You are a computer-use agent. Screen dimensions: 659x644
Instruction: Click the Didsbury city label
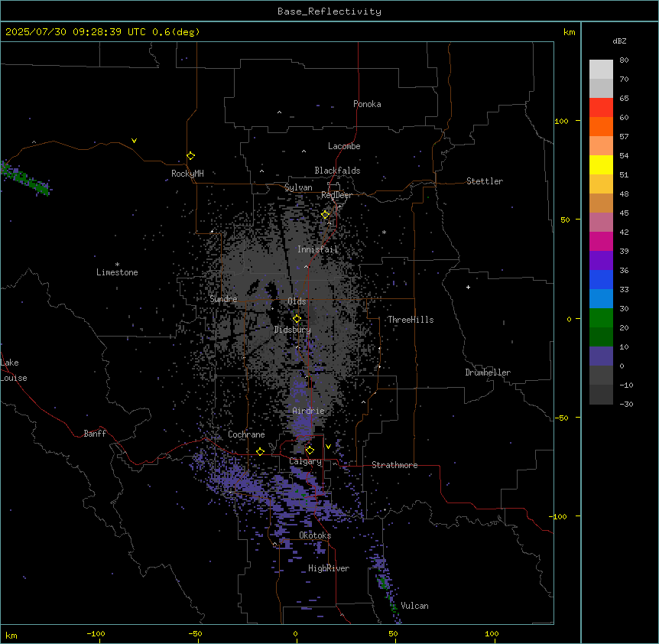coord(293,330)
